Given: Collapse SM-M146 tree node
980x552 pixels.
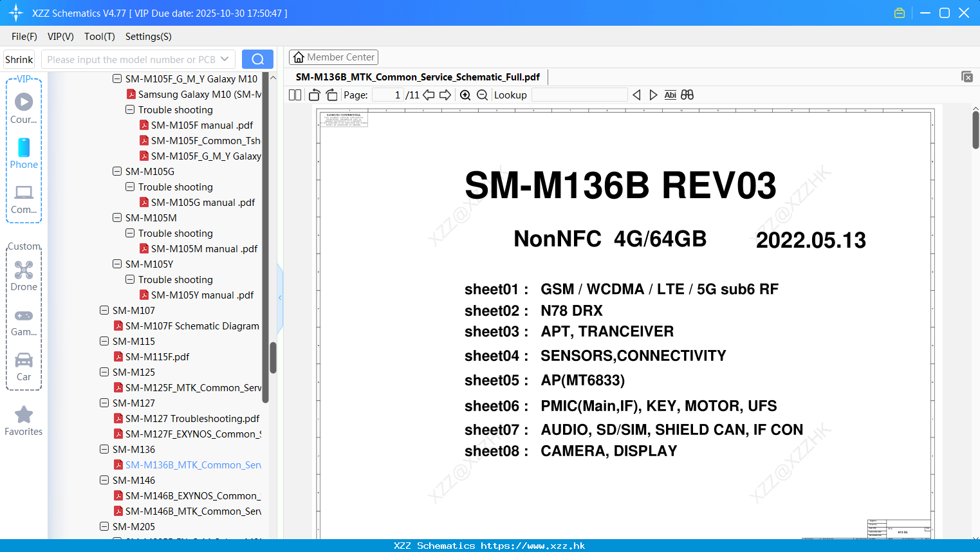Looking at the screenshot, I should [104, 480].
